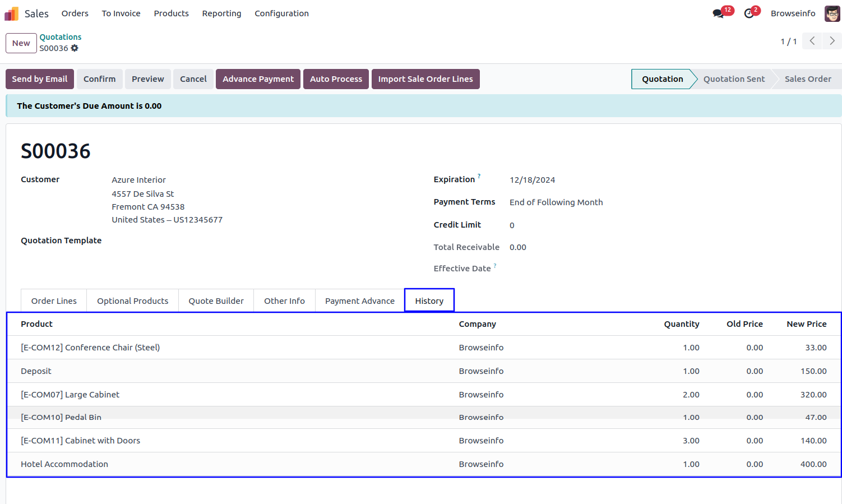Click the Expiration help question mark
This screenshot has width=842, height=504.
pyautogui.click(x=479, y=176)
